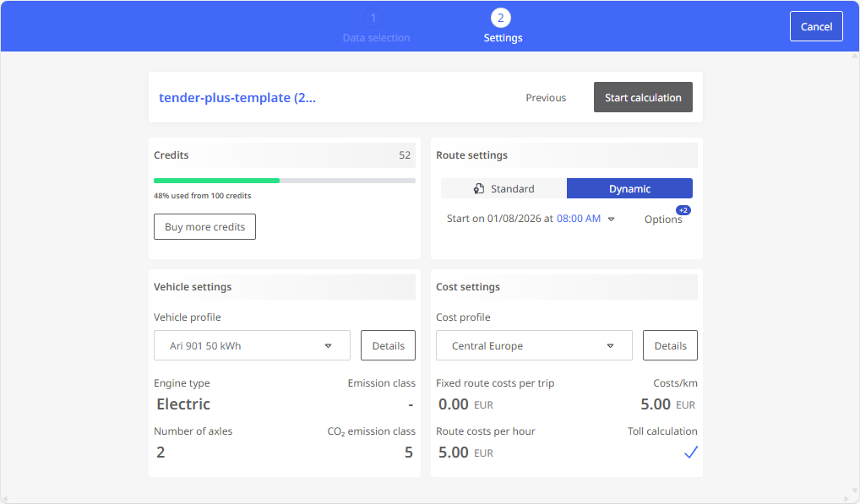Viewport: 860px width, 504px height.
Task: Open the Cost profile dropdown
Action: 534,345
